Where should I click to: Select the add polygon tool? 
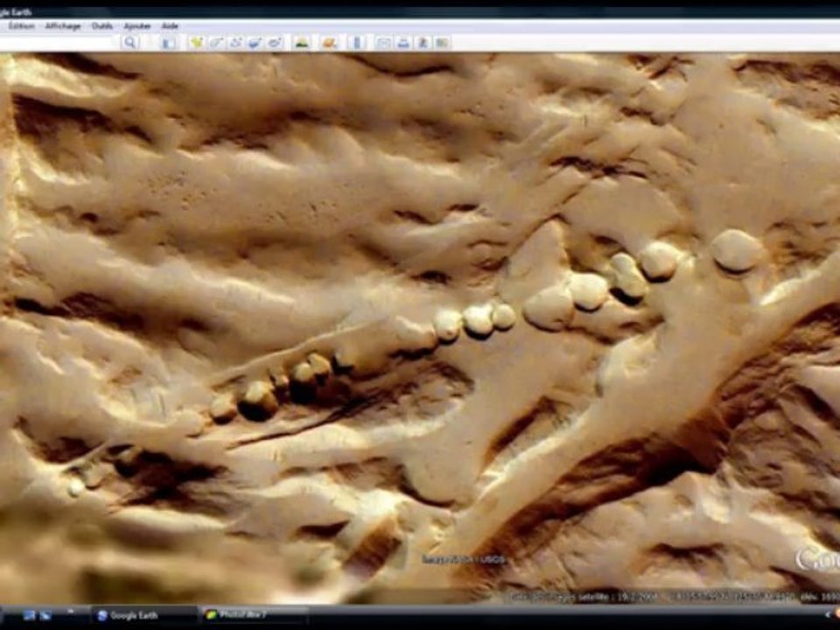point(216,42)
